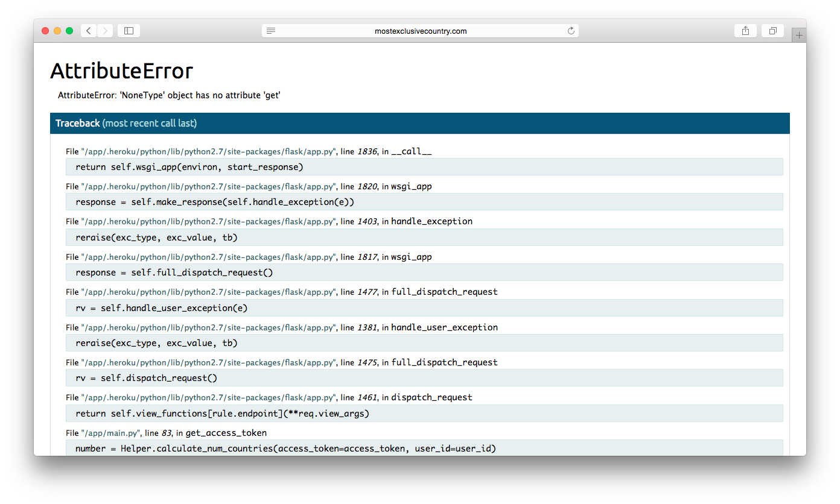Click reraise code under handle_user_exception frame
This screenshot has height=504, width=840.
(x=424, y=342)
